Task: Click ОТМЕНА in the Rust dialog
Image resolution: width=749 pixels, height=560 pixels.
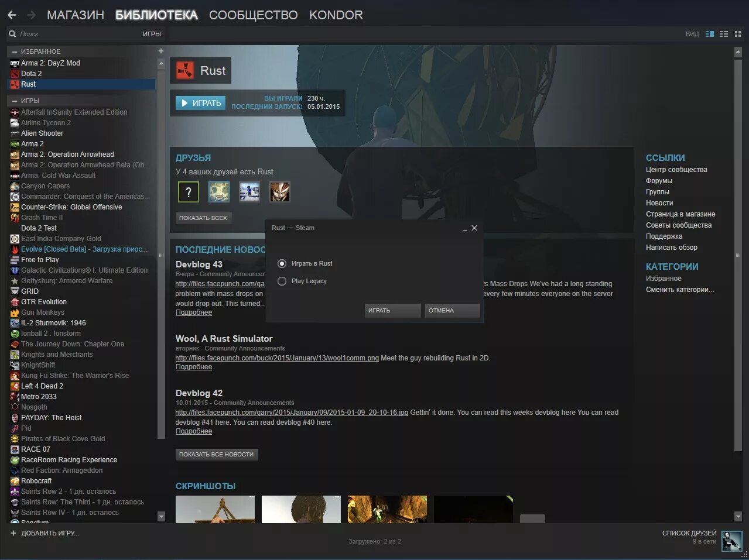Action: pos(452,310)
